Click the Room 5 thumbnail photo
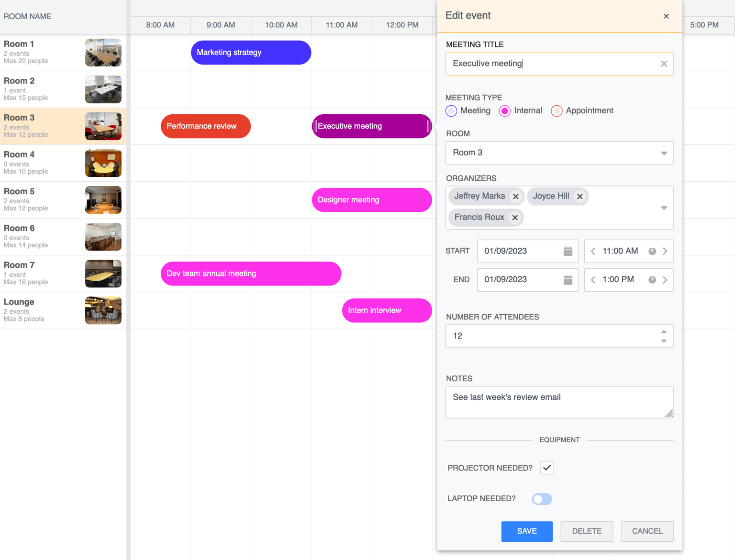The width and height of the screenshot is (735, 560). (103, 200)
